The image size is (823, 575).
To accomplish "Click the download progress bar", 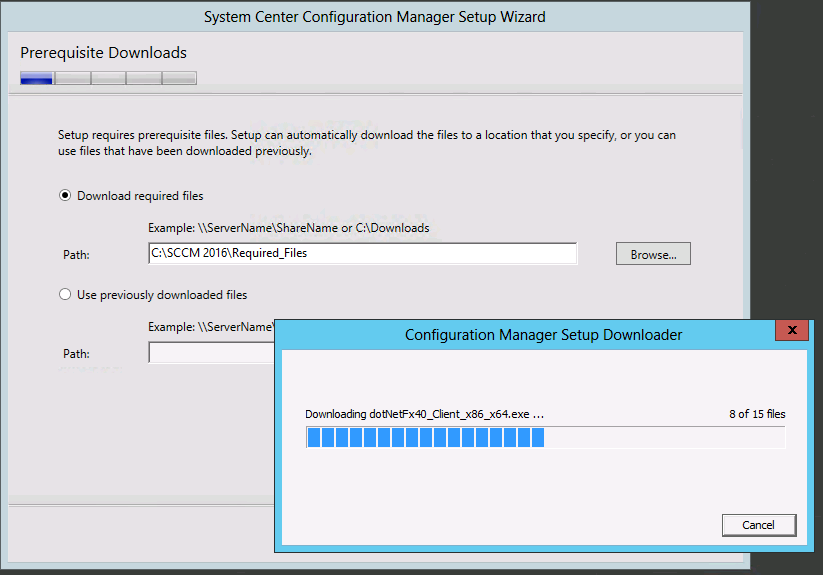I will (x=545, y=437).
